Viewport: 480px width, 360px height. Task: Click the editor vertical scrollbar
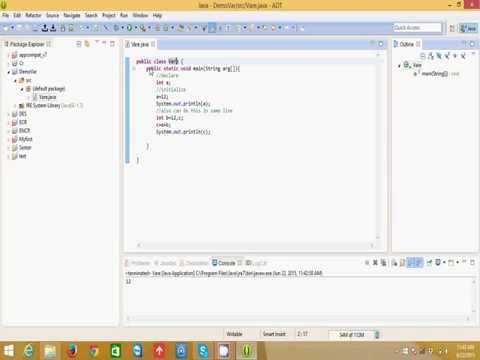point(378,146)
